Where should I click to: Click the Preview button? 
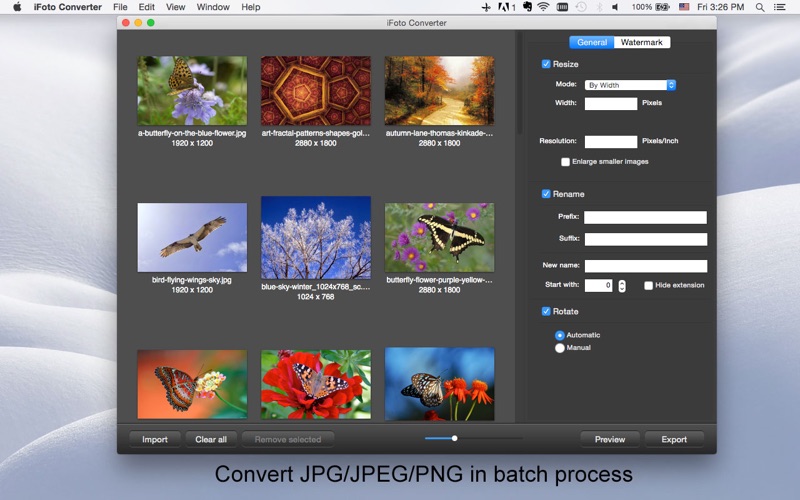pos(610,439)
